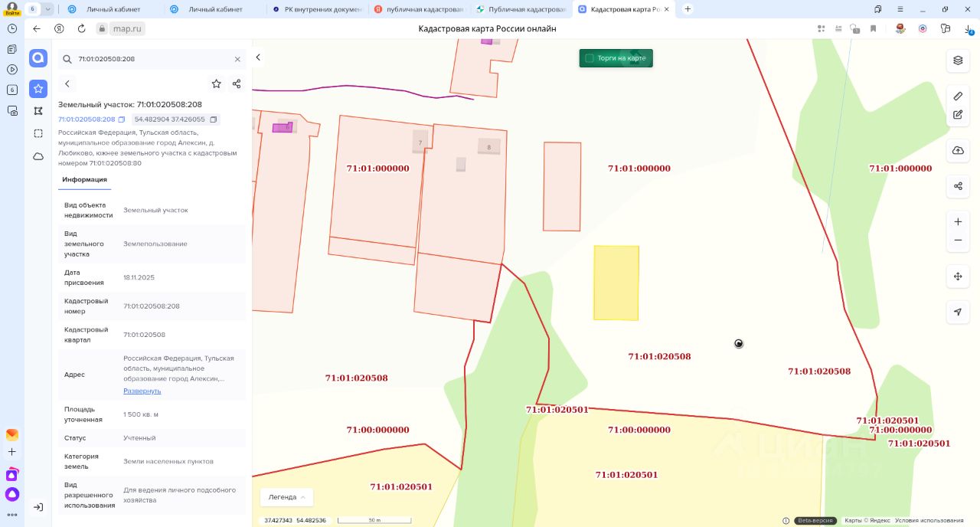Open the 'Информация' tab
This screenshot has width=980, height=527.
pyautogui.click(x=85, y=179)
